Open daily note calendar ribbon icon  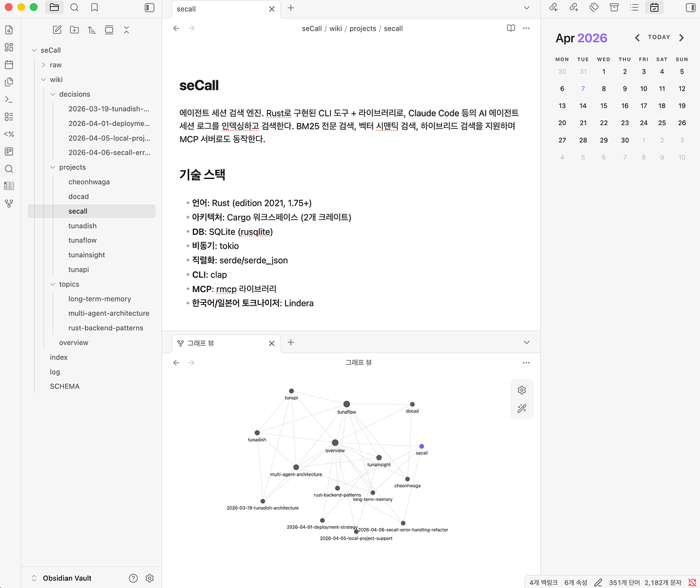tap(9, 65)
